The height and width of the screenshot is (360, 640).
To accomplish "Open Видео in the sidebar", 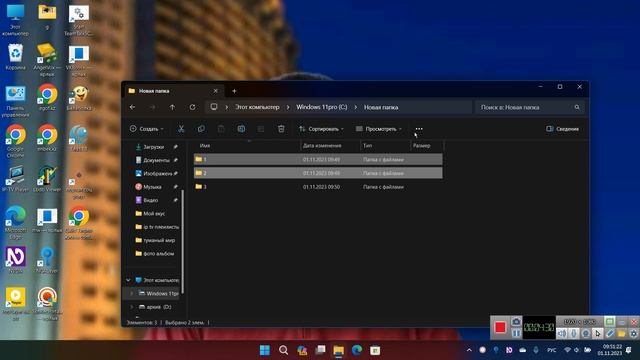I will pyautogui.click(x=150, y=200).
